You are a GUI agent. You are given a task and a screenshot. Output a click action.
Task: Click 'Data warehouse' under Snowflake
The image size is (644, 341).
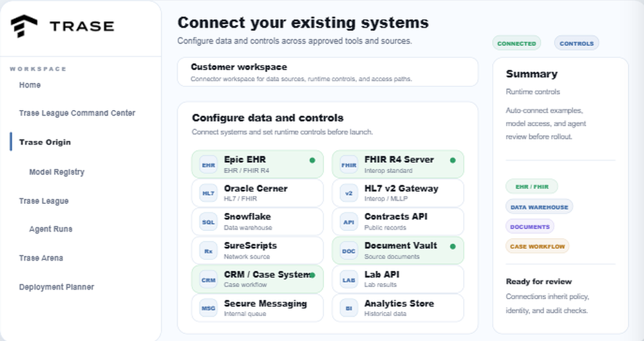pos(248,227)
